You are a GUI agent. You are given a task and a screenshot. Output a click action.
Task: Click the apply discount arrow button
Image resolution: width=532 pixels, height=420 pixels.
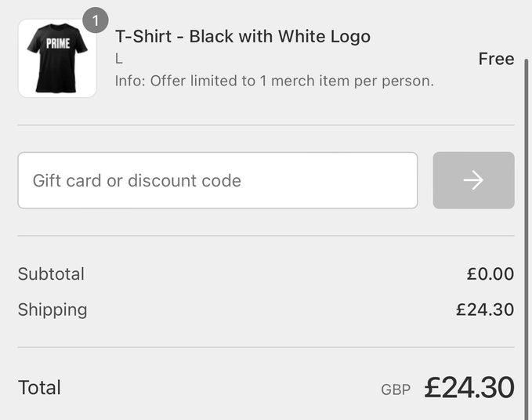473,180
